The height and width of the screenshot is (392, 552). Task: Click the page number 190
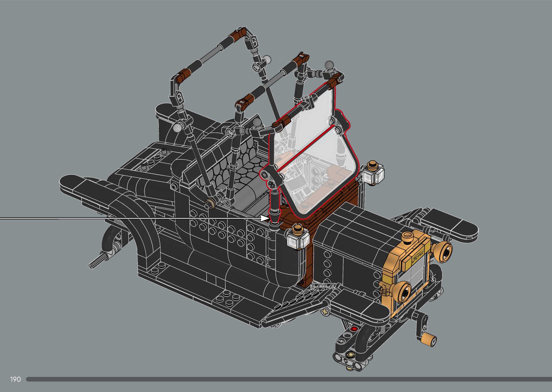tap(15, 379)
